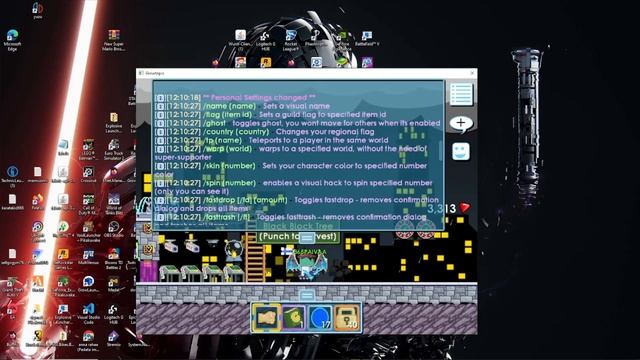Click the red gem currency icon
This screenshot has height=360, width=640.
pos(464,208)
